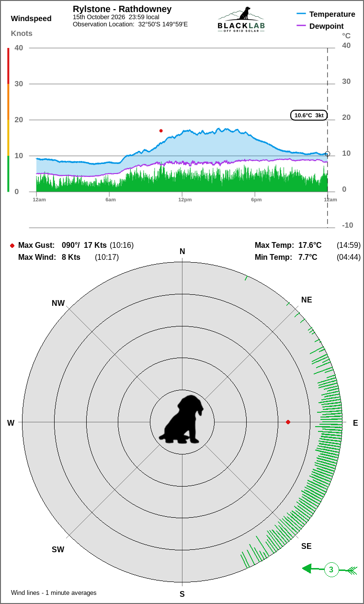Click the Observation Location coordinates text
The width and height of the screenshot is (364, 604).
click(x=130, y=24)
